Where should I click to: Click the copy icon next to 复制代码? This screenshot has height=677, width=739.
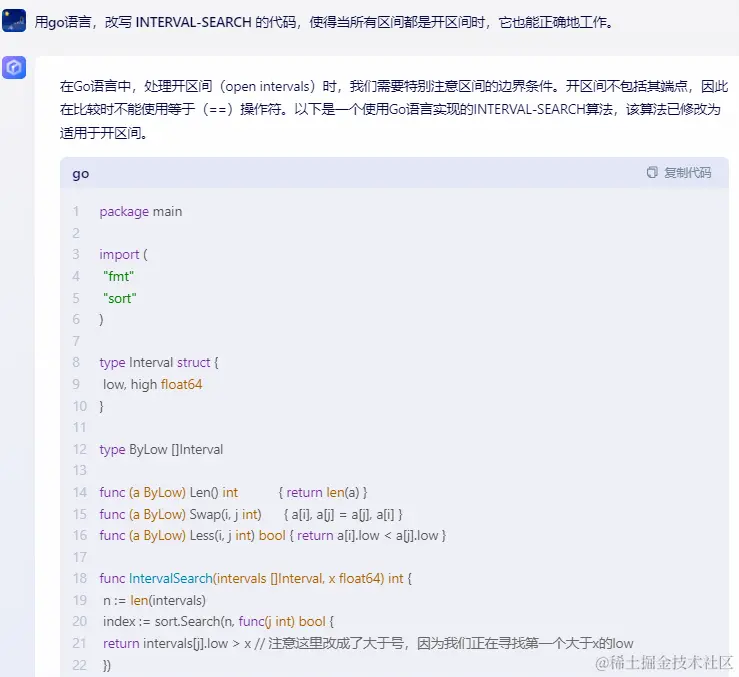pos(652,173)
